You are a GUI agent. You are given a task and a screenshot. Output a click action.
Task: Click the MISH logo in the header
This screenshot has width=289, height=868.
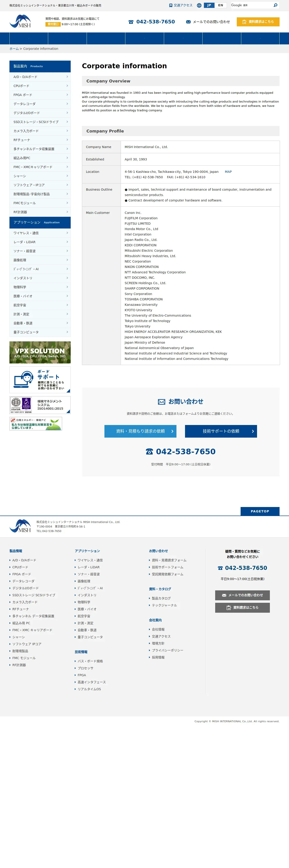20,21
